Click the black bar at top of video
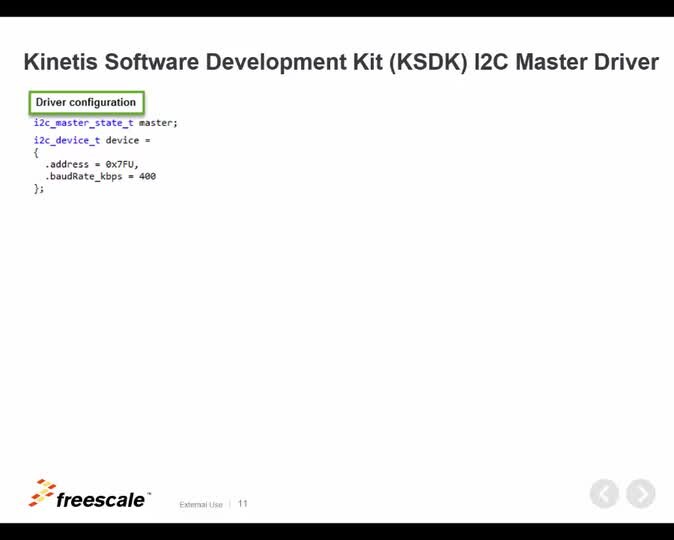674x540 pixels. [x=337, y=8]
